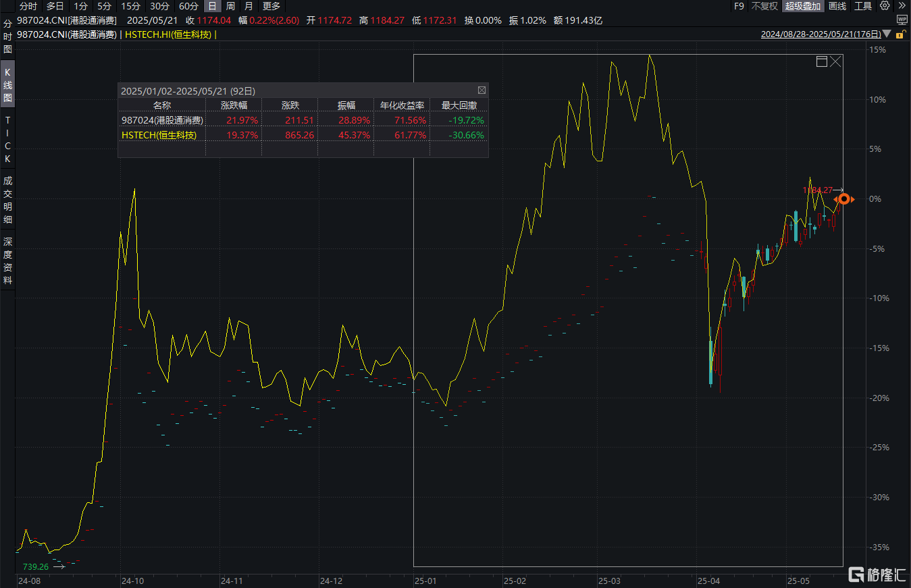Click 987024.CNI(港股通消费) label in overlay legend

67,34
